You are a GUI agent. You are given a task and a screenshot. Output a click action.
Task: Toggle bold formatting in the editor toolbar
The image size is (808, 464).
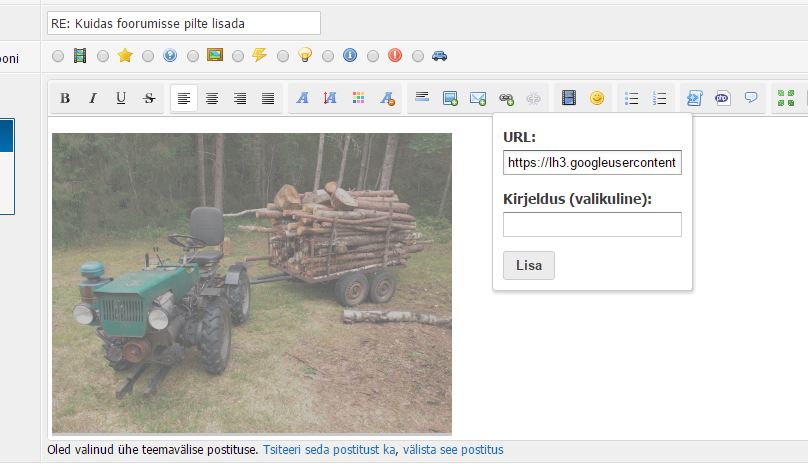[x=65, y=98]
